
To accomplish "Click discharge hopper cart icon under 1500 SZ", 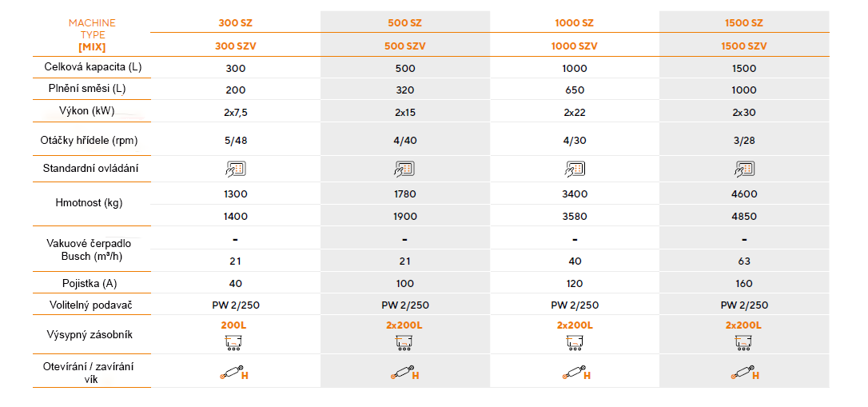I will (744, 343).
